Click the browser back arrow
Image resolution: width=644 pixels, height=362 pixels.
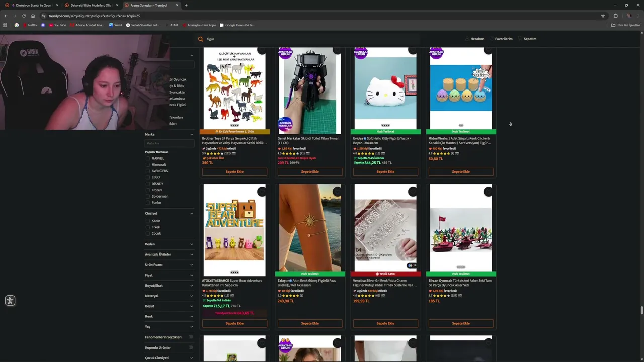(6, 16)
